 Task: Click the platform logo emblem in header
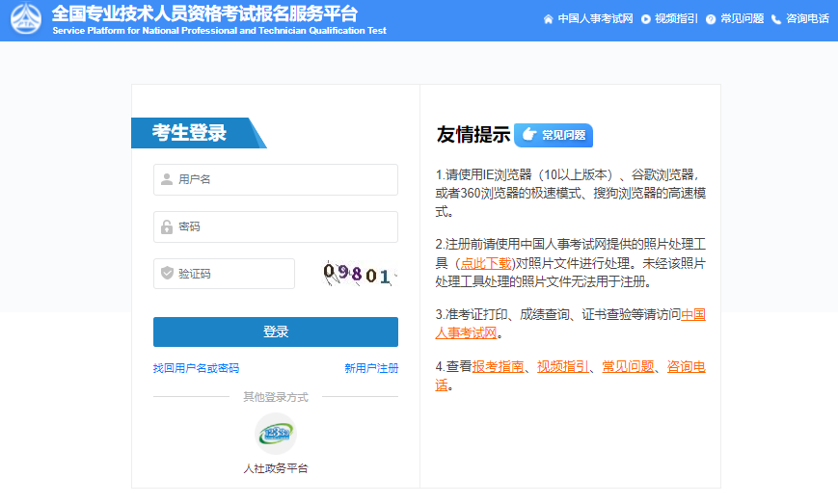(x=25, y=19)
